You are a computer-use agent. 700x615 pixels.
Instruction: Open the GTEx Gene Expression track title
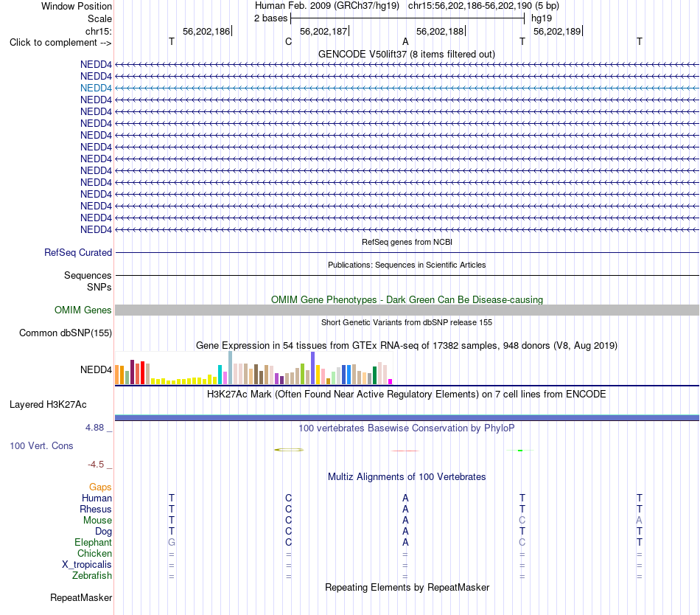point(407,345)
